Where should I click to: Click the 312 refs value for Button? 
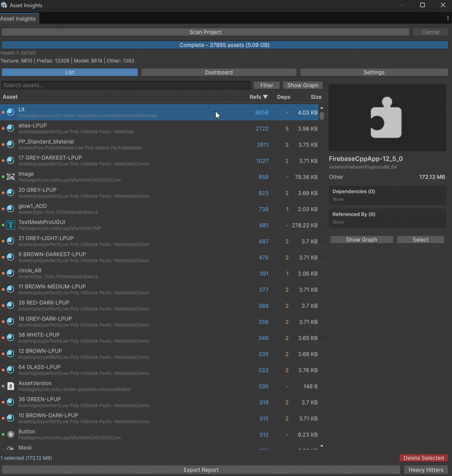point(264,434)
